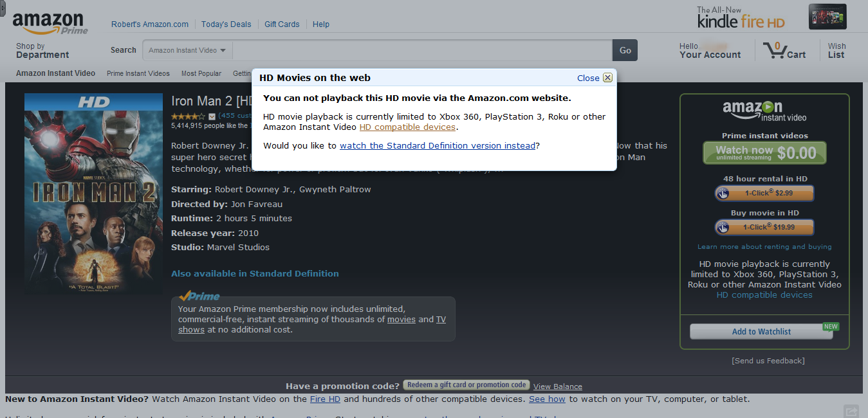
Task: Choose watch the Standard Definition version instead
Action: pos(438,146)
